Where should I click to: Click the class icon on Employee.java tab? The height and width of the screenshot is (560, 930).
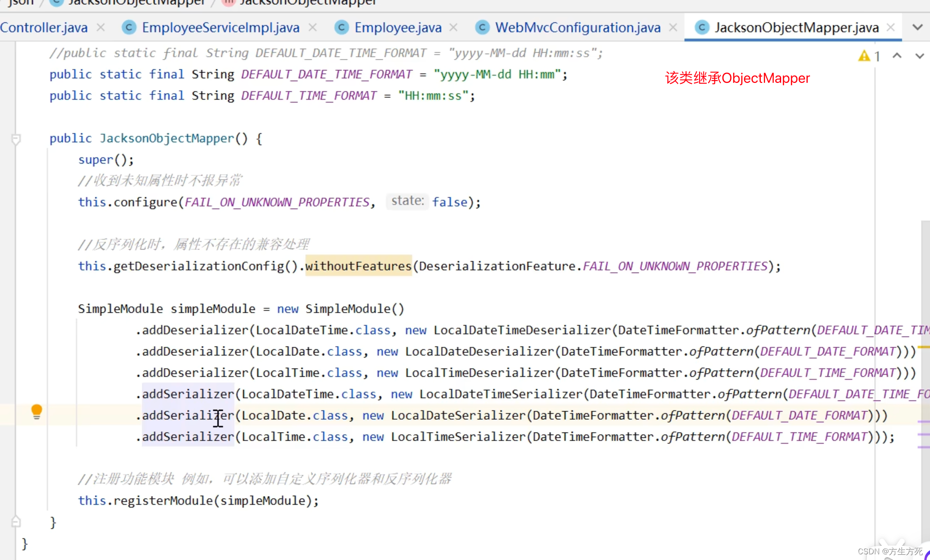pos(341,27)
